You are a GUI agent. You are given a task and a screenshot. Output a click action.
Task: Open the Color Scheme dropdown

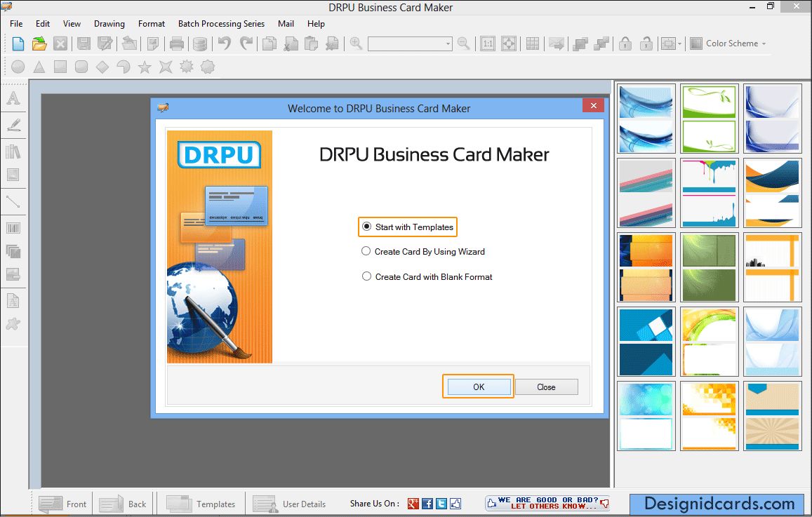[x=728, y=43]
